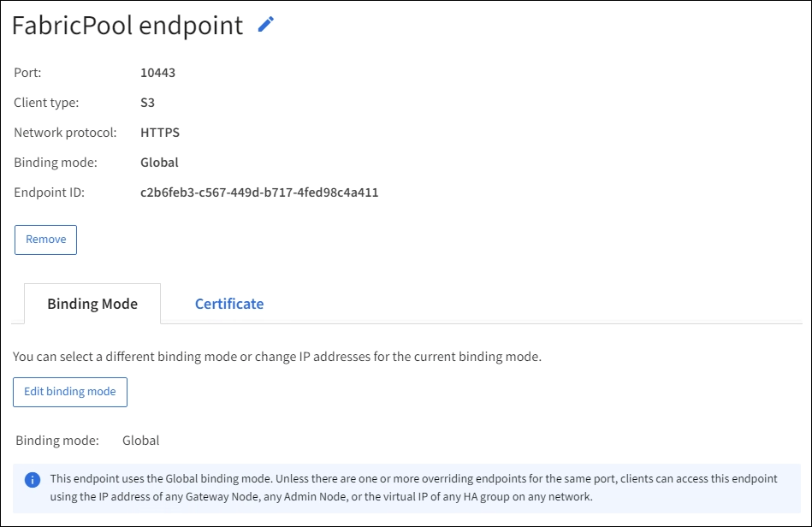
Task: Click the port value 10443
Action: tap(157, 73)
